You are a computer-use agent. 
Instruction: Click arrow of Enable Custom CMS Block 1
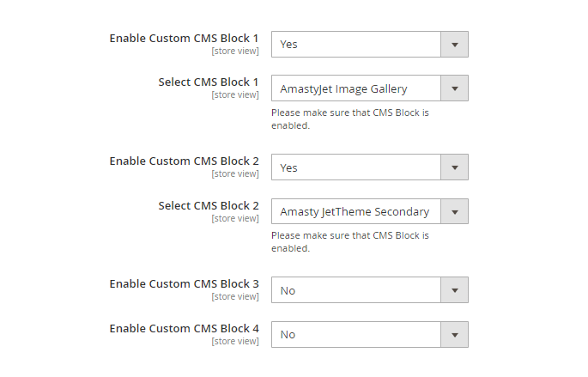(x=454, y=45)
